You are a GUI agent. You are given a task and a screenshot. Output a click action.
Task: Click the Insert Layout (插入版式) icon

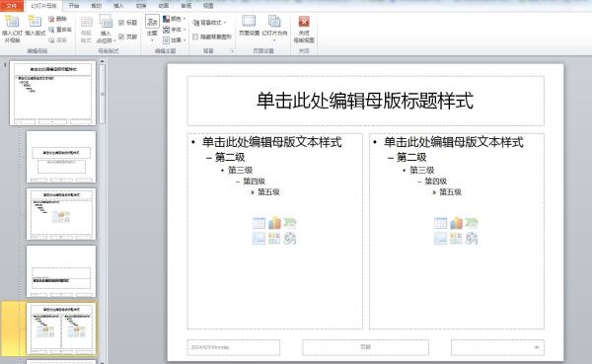[x=35, y=22]
